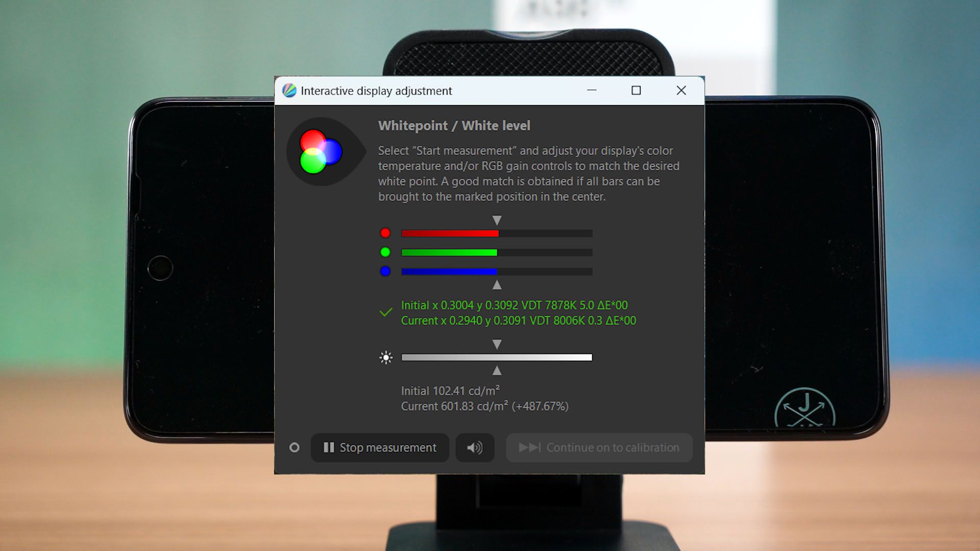Click the sun brightness icon

pos(386,358)
